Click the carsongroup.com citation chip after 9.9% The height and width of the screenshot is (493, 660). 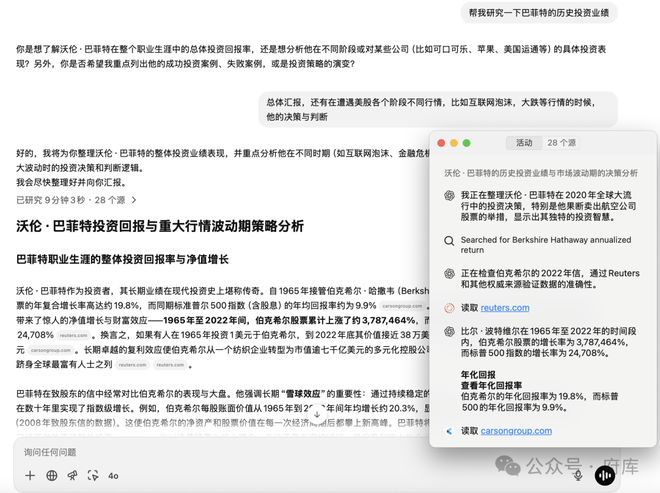click(x=402, y=306)
